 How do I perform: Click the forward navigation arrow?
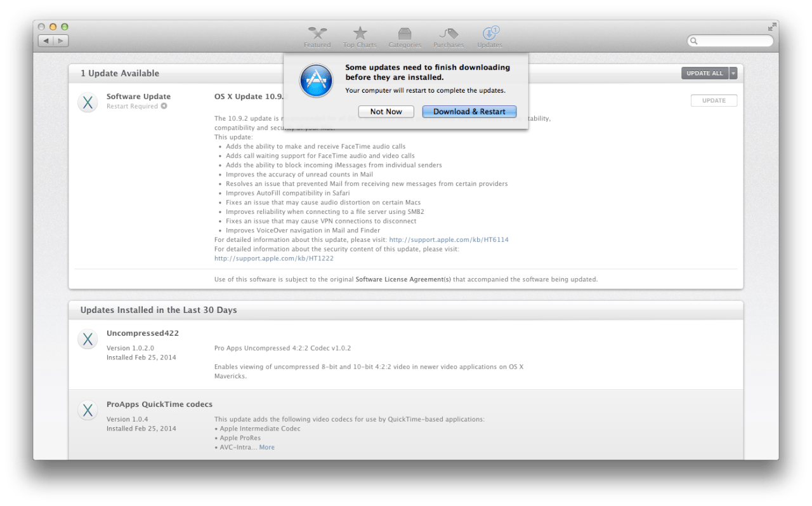pos(61,41)
